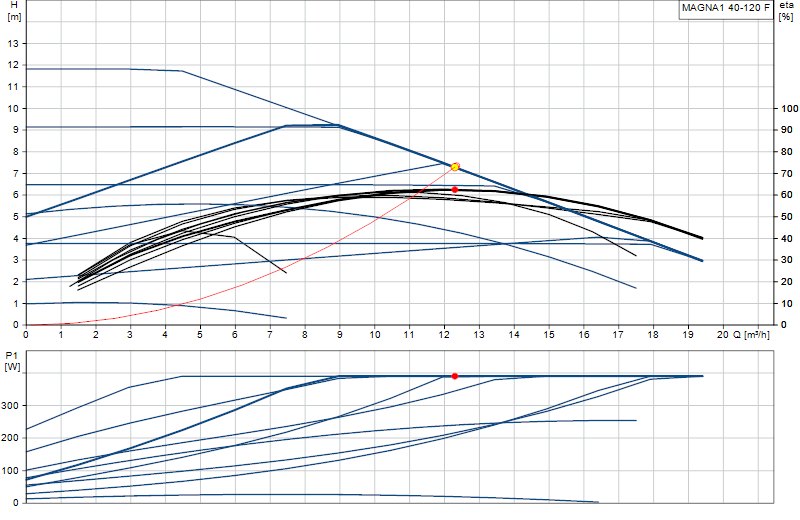Click the 17 tick label on the Q axis
Screen dimensions: 800x520
tap(618, 335)
